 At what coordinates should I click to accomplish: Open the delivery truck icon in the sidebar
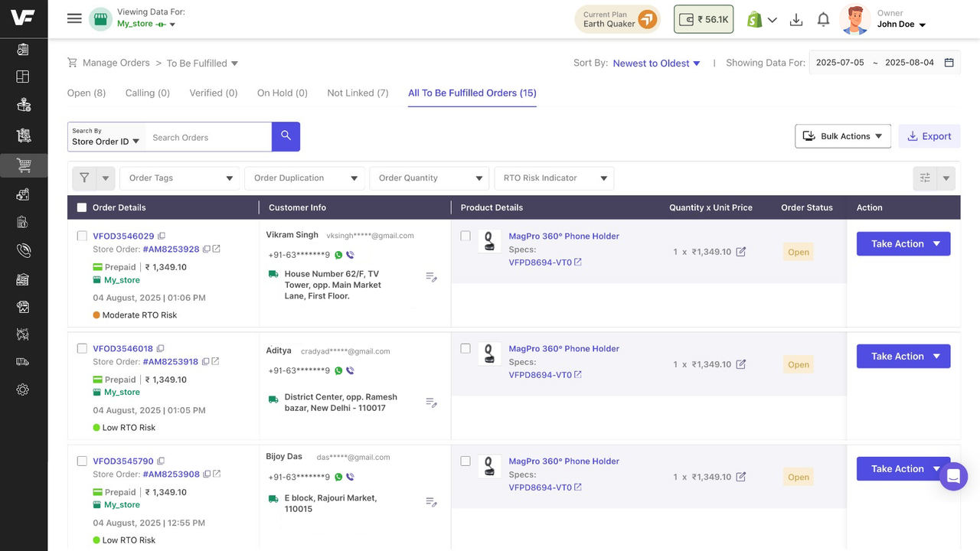click(x=23, y=361)
